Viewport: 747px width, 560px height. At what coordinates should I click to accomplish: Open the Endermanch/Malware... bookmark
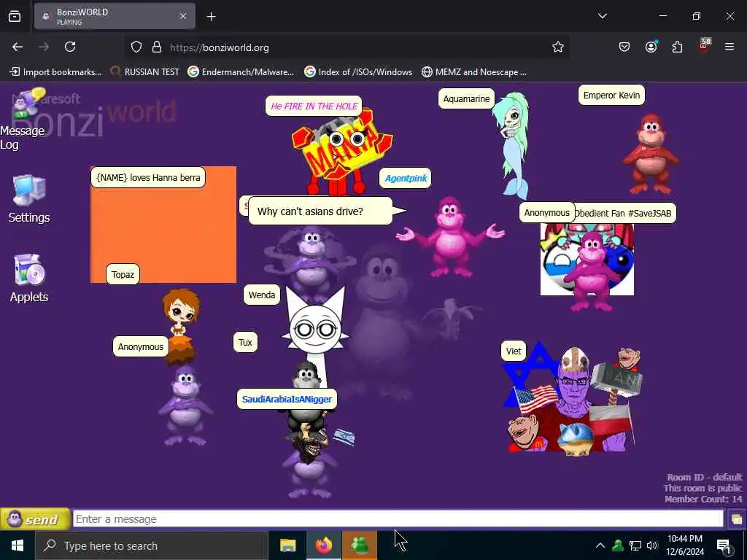click(x=241, y=72)
